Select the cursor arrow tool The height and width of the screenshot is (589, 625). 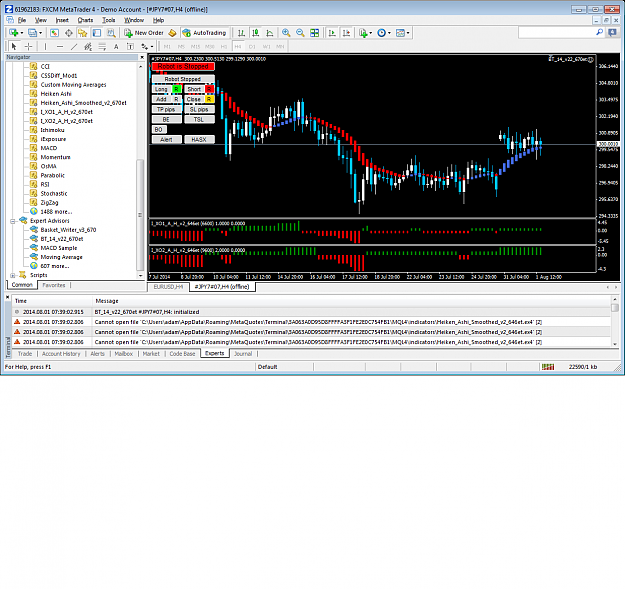pos(14,46)
